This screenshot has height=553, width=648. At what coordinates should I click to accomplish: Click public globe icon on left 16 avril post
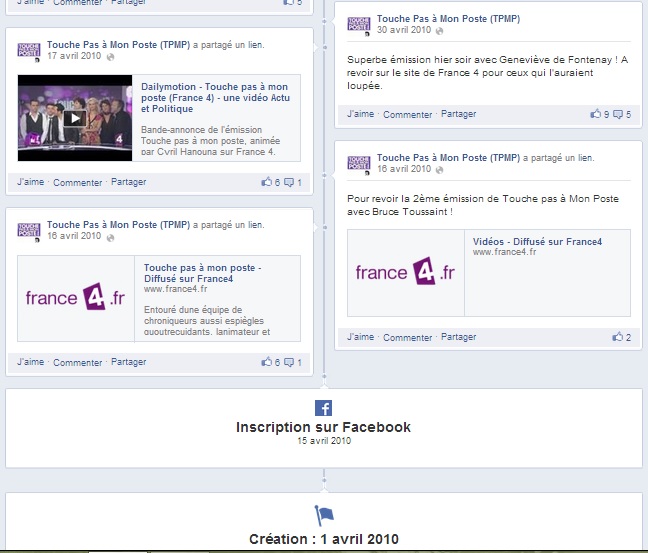[x=110, y=238]
